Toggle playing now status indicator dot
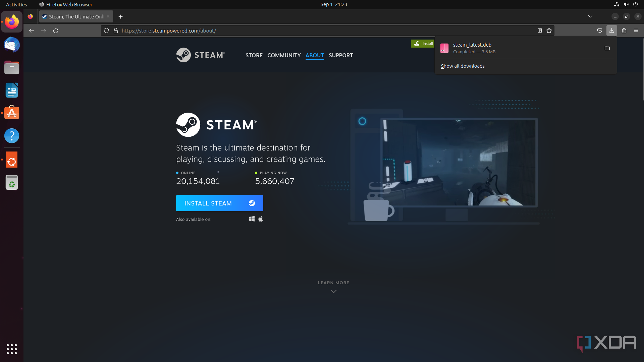644x362 pixels. click(256, 172)
